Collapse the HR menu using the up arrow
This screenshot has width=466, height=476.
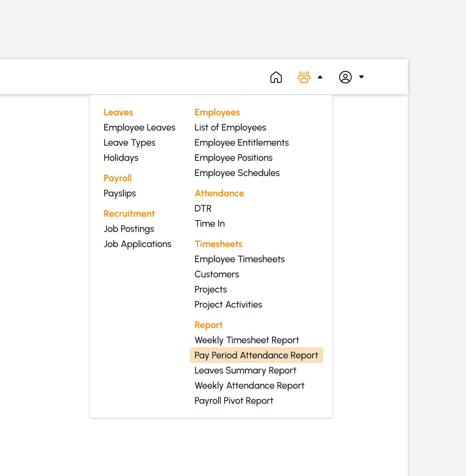coord(320,77)
